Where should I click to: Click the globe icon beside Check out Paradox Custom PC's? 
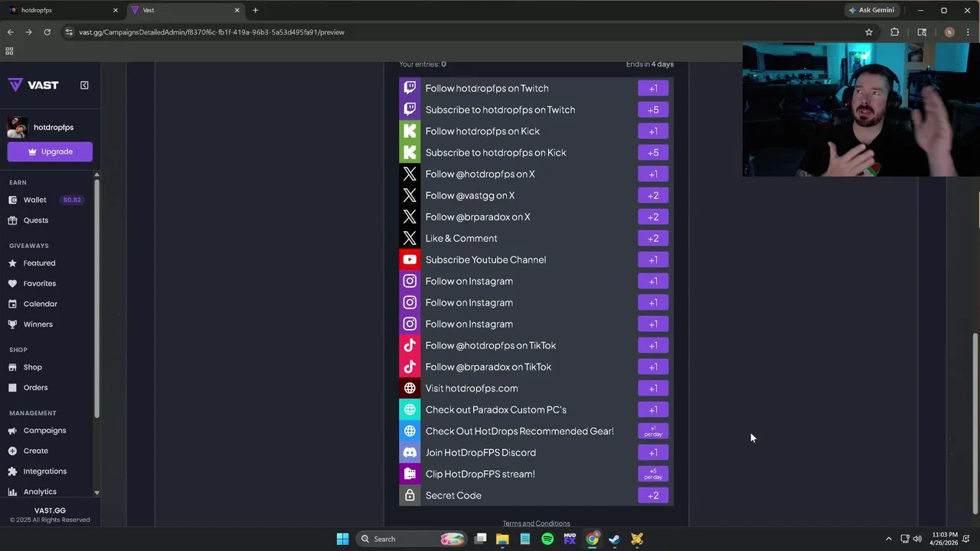(410, 409)
